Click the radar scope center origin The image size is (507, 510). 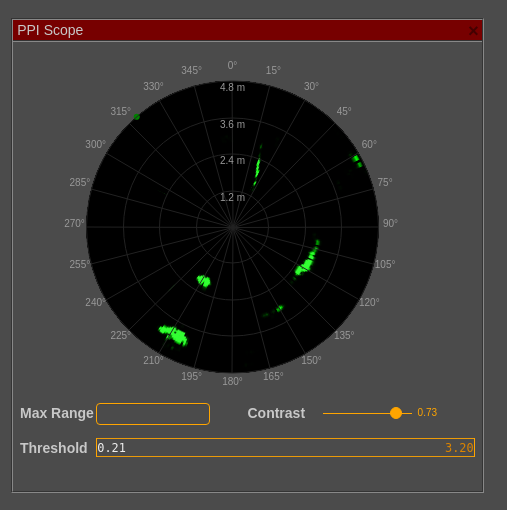232,227
